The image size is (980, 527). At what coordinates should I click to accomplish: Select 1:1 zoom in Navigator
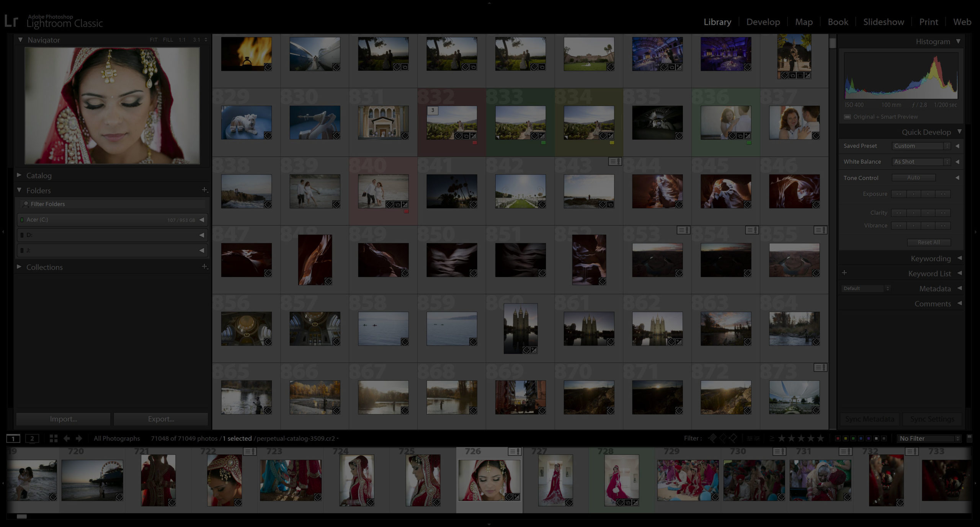182,40
